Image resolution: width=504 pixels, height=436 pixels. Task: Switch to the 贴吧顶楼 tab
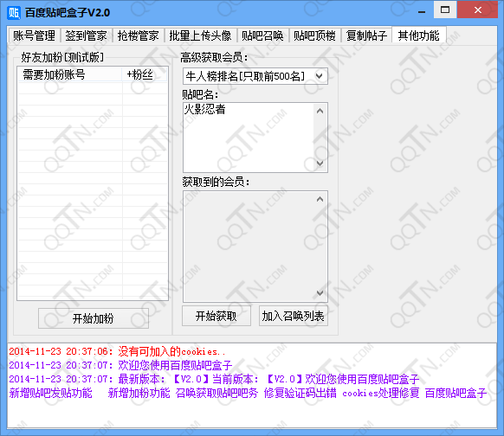point(314,35)
